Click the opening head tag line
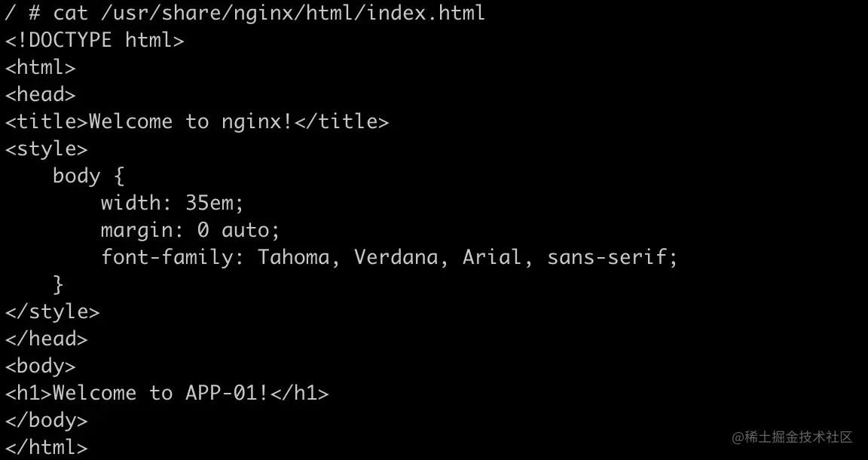This screenshot has height=460, width=868. point(40,95)
